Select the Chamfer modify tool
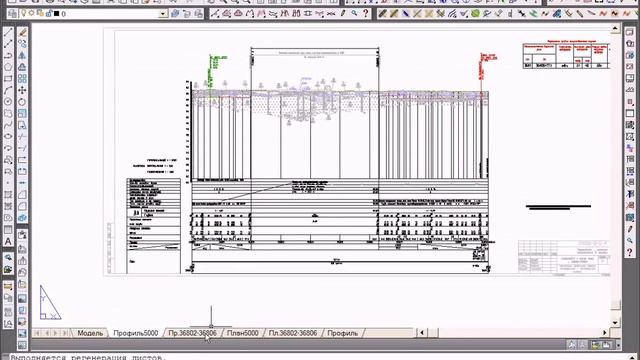 coord(22,195)
